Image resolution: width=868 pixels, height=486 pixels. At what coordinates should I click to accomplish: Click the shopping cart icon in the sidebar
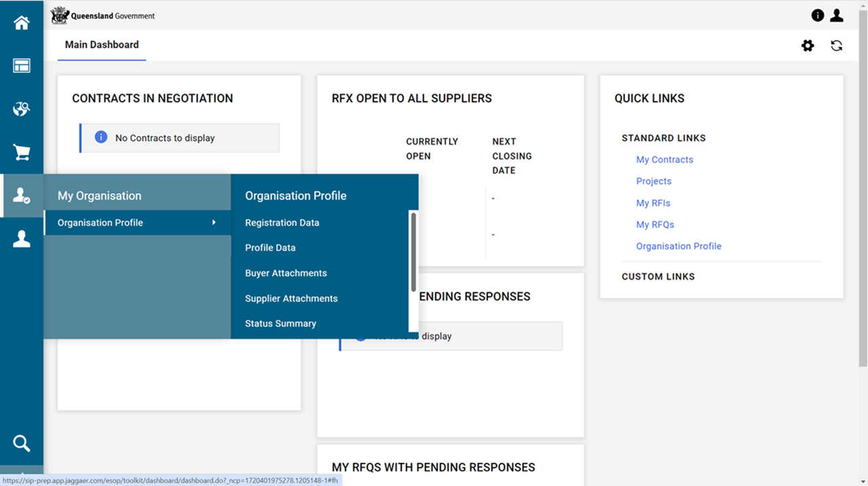(22, 151)
